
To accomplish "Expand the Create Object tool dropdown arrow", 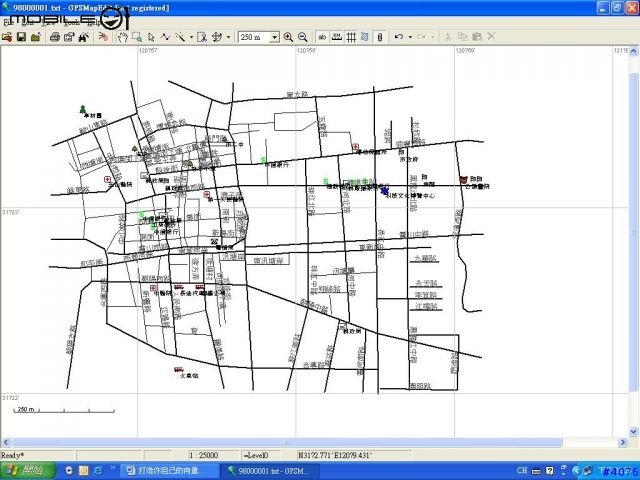I will click(x=191, y=37).
